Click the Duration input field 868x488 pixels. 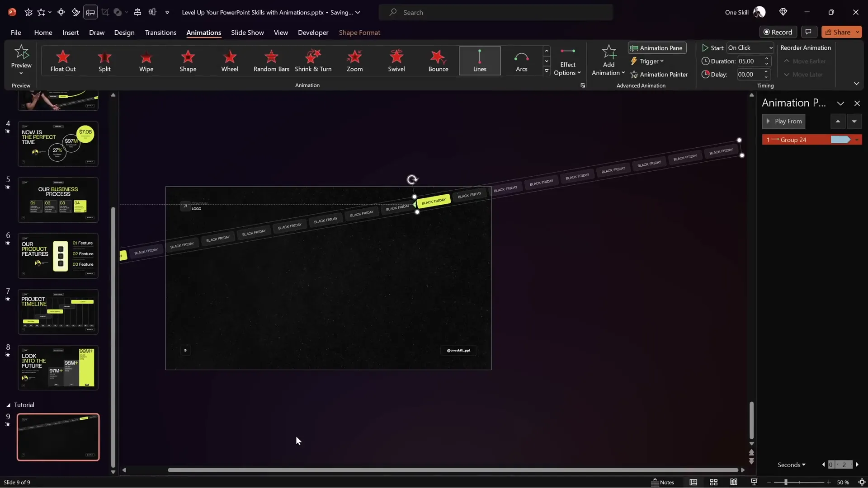pyautogui.click(x=750, y=61)
